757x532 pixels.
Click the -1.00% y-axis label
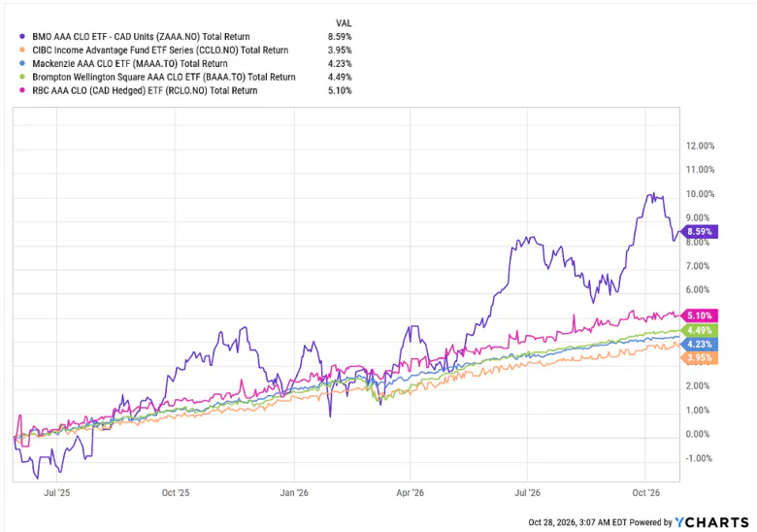pyautogui.click(x=698, y=458)
